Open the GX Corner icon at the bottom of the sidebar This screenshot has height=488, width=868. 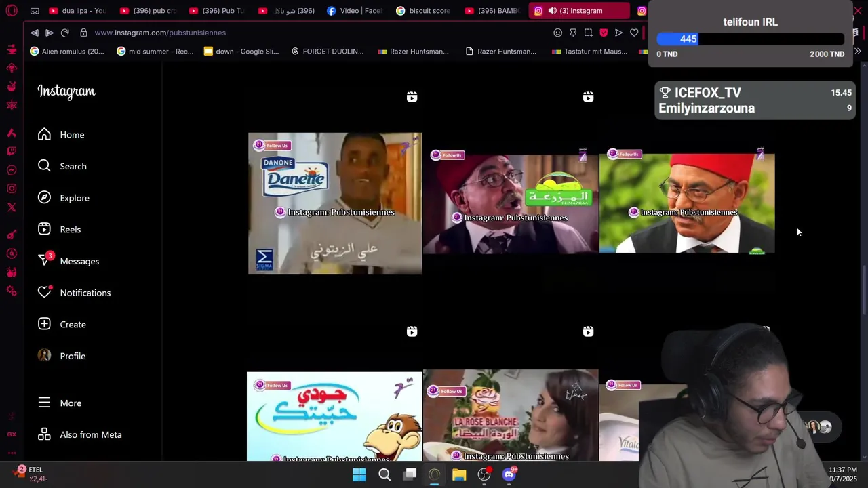click(12, 434)
